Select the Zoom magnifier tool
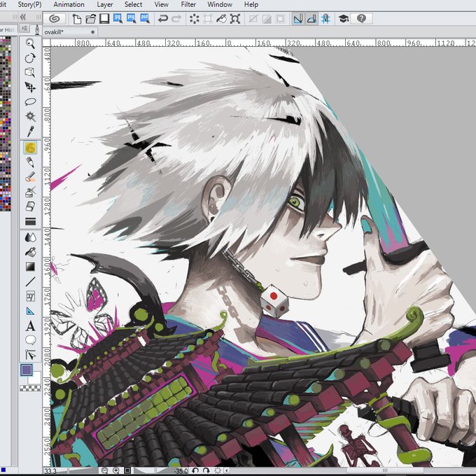This screenshot has height=476, width=476. click(30, 43)
